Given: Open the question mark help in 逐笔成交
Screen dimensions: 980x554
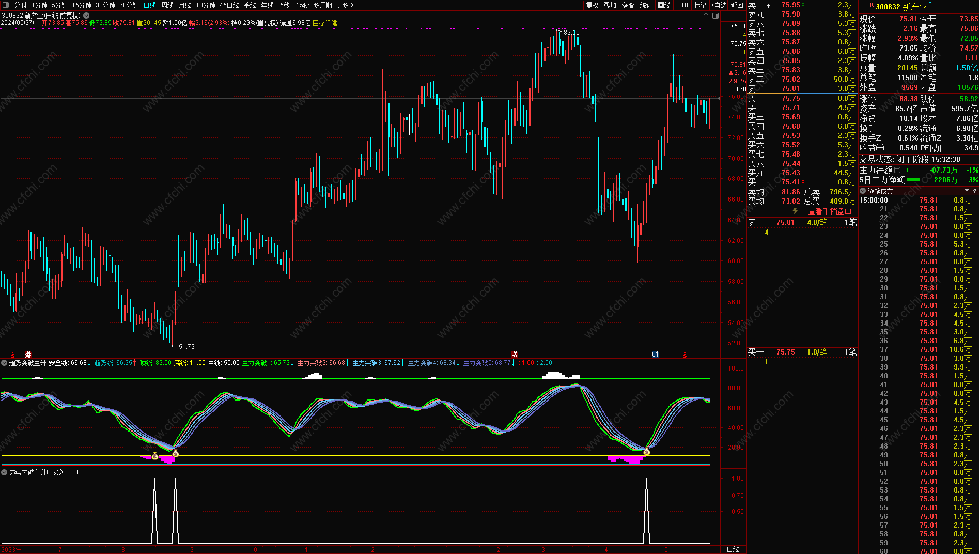Looking at the screenshot, I should pyautogui.click(x=975, y=191).
